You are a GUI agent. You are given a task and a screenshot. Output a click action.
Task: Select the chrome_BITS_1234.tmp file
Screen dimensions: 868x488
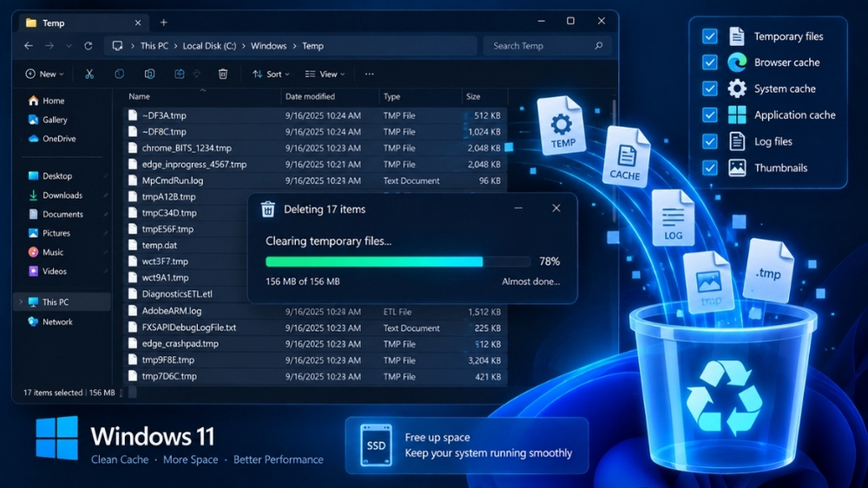tap(314, 148)
